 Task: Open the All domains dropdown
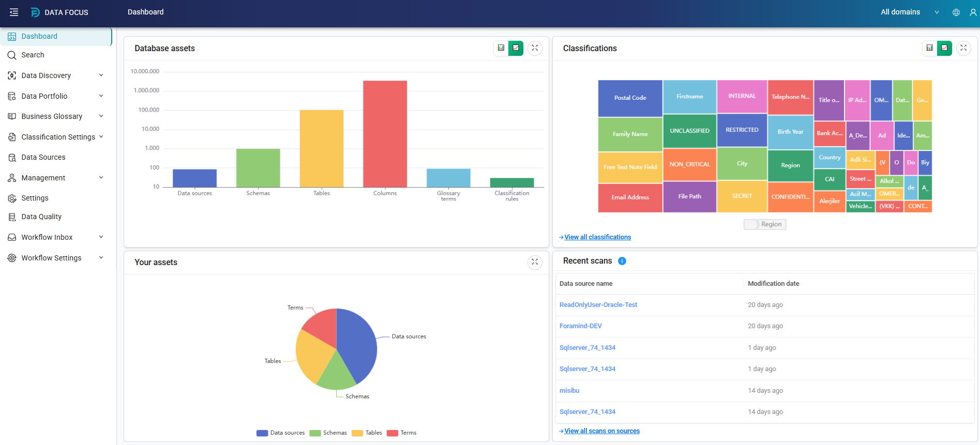click(x=910, y=12)
